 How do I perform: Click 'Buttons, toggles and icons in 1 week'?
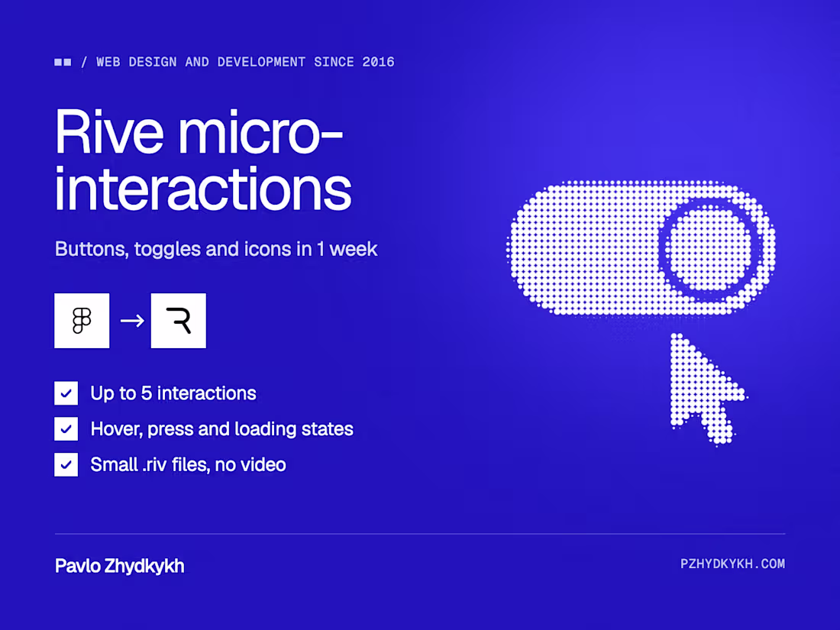click(x=216, y=249)
